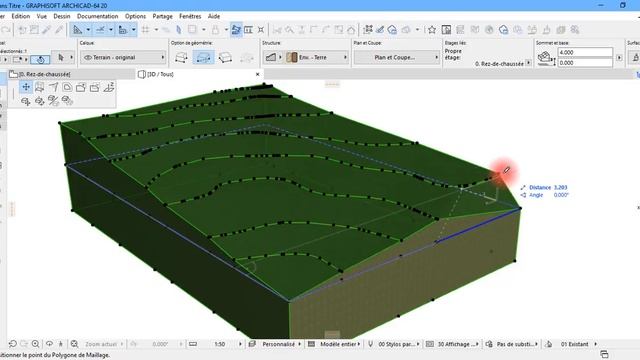The width and height of the screenshot is (640, 360).
Task: Toggle the grid snap icon
Action: 146,30
